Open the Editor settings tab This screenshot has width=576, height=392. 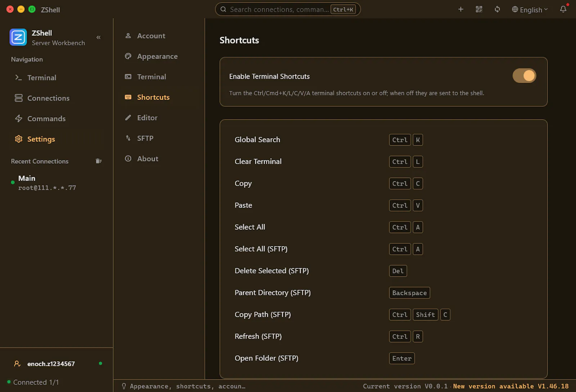pos(159,118)
